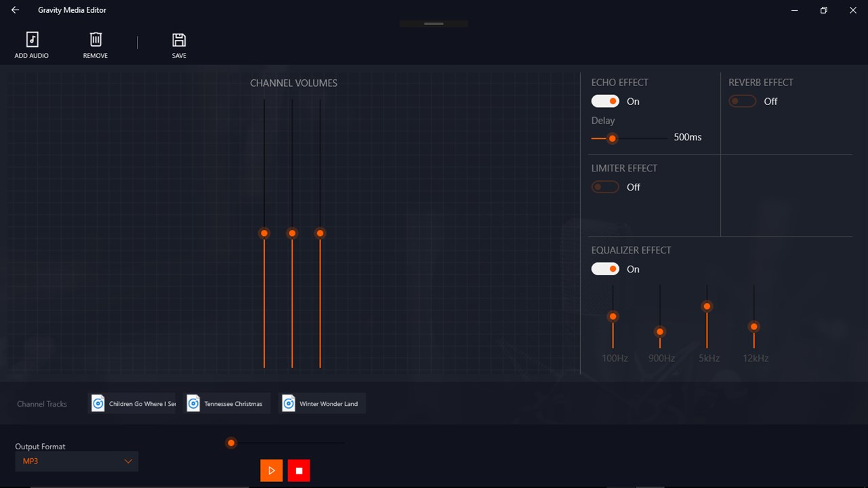Viewport: 868px width, 488px height.
Task: Click the 100Hz equalizer band knob
Action: [x=613, y=317]
